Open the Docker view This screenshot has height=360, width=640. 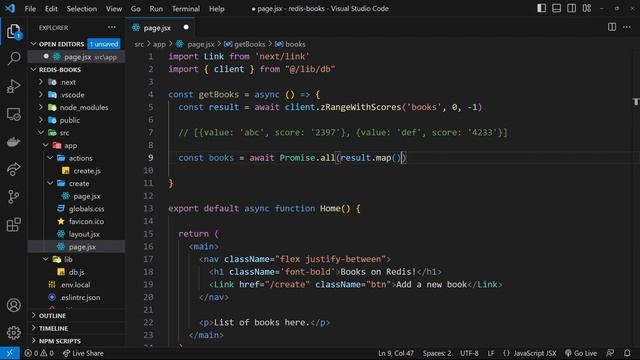13,142
